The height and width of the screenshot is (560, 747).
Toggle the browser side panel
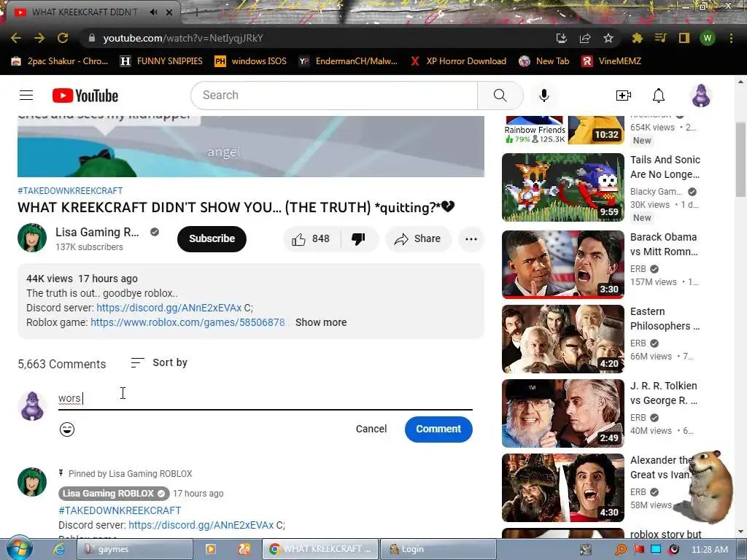point(684,38)
